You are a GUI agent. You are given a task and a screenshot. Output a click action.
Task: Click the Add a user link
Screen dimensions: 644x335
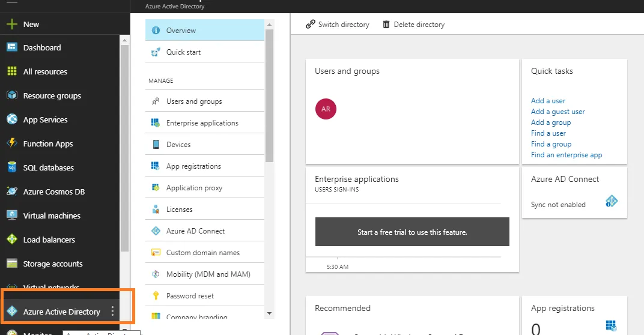tap(548, 101)
